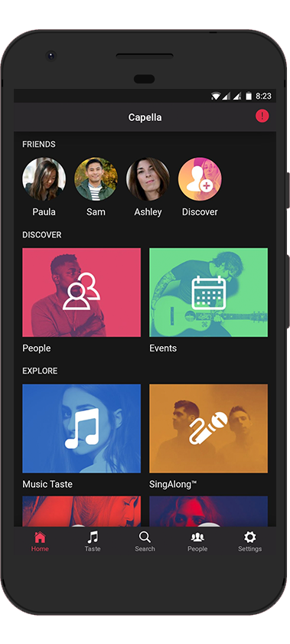Open Sam's friend avatar

96,179
